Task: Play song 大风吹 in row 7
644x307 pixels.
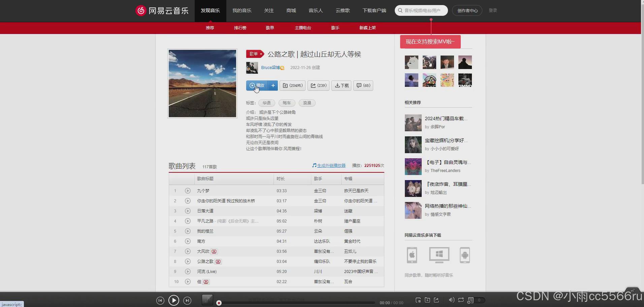Action: 188,251
